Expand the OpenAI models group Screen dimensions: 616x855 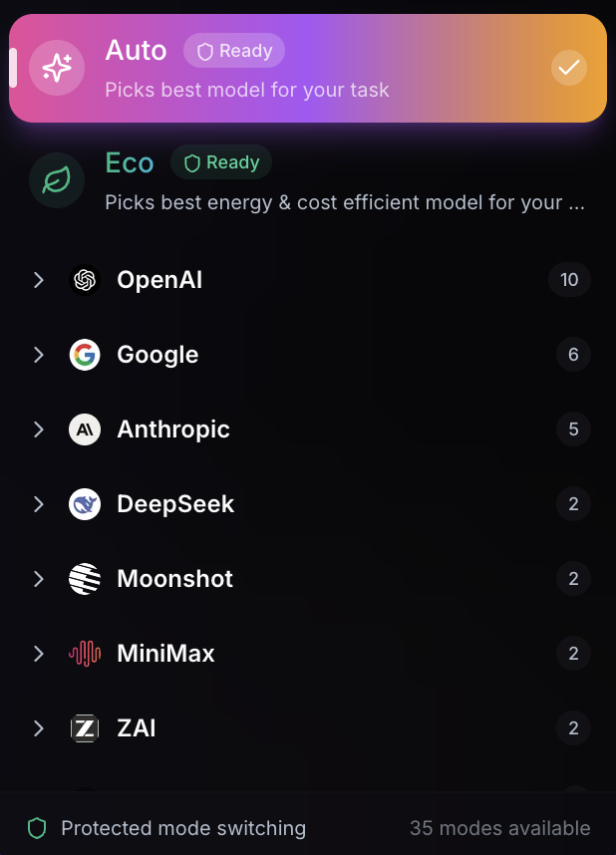point(39,280)
